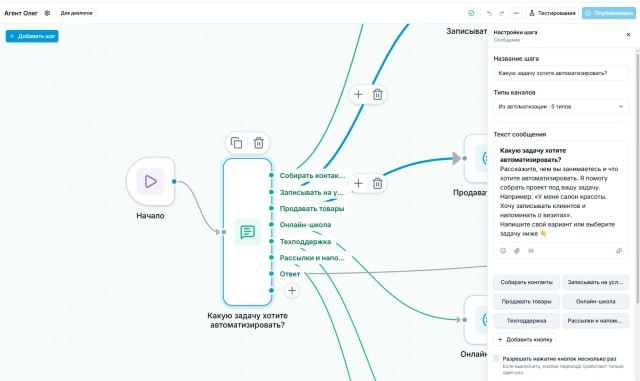This screenshot has height=381, width=640.
Task: Open the three-dots more options menu
Action: [x=516, y=13]
